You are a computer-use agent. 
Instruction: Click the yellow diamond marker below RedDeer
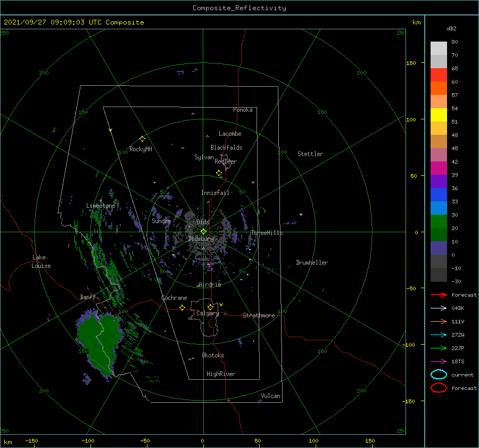[219, 173]
